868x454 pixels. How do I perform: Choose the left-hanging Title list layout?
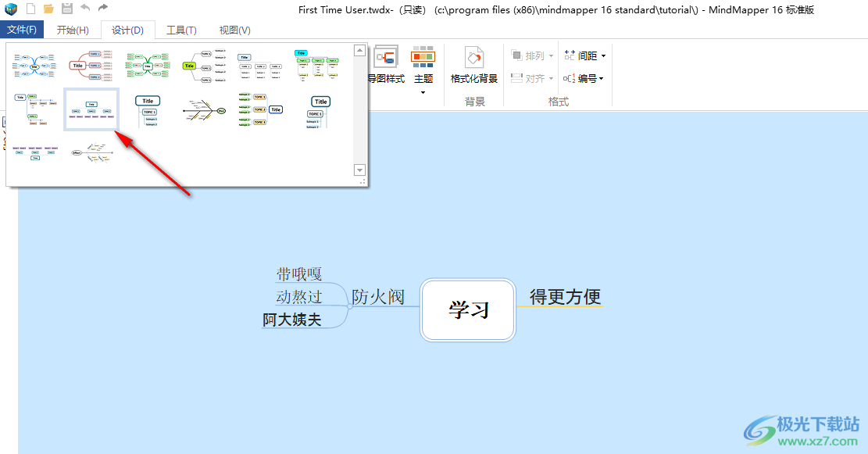point(318,111)
